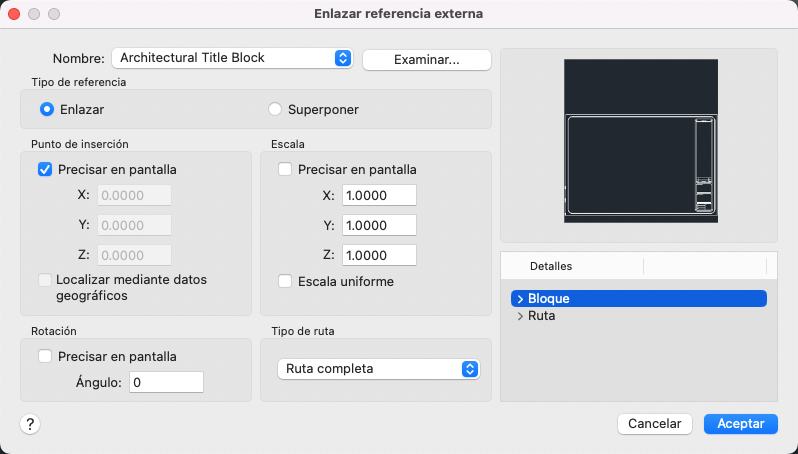Toggle Localizar mediante datos geográficos checkbox

point(45,280)
